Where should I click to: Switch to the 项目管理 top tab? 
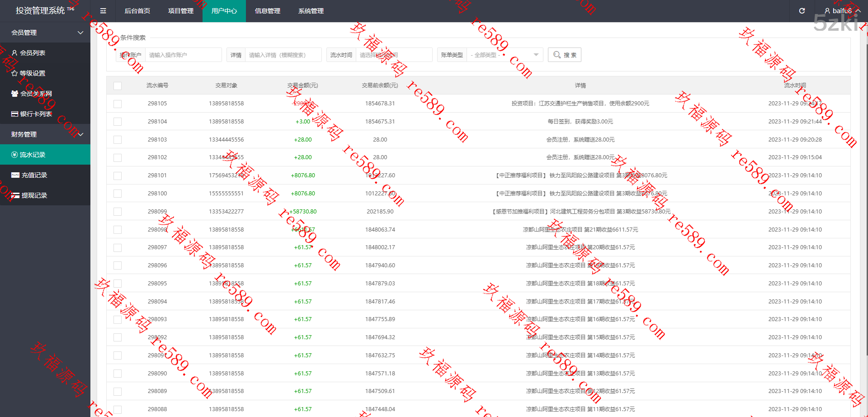point(180,11)
